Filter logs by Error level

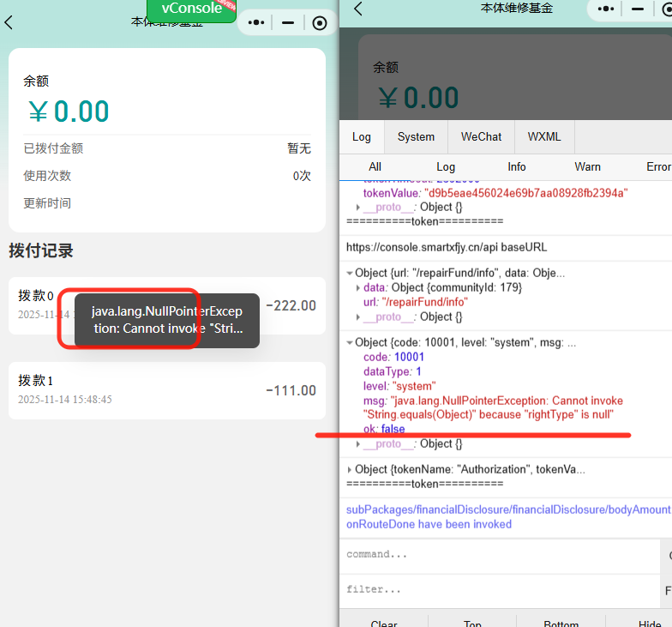click(657, 167)
